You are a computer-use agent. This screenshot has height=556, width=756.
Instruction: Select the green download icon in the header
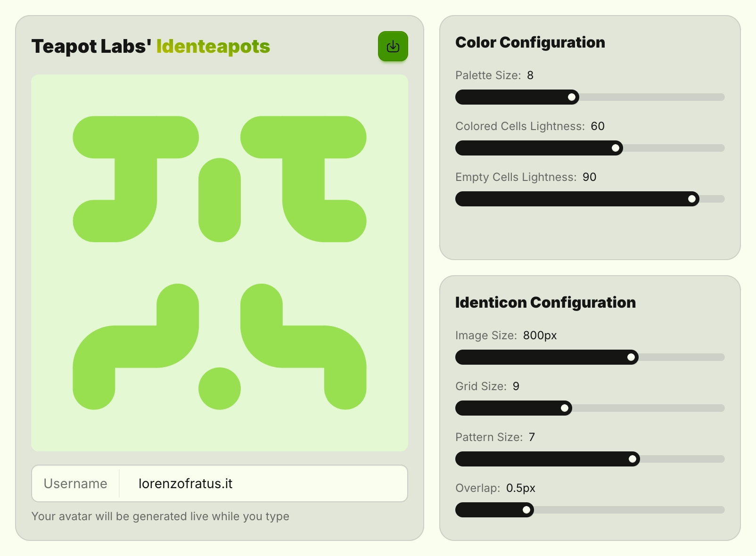coord(393,45)
